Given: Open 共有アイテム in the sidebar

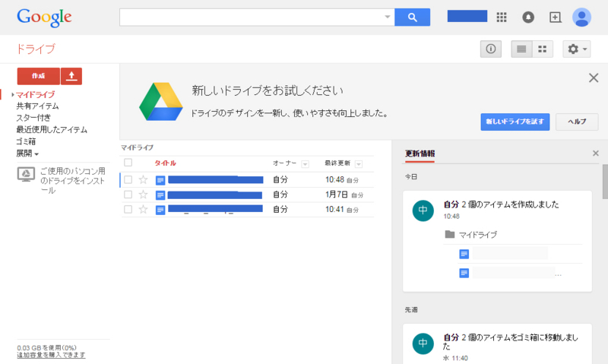Looking at the screenshot, I should 37,106.
